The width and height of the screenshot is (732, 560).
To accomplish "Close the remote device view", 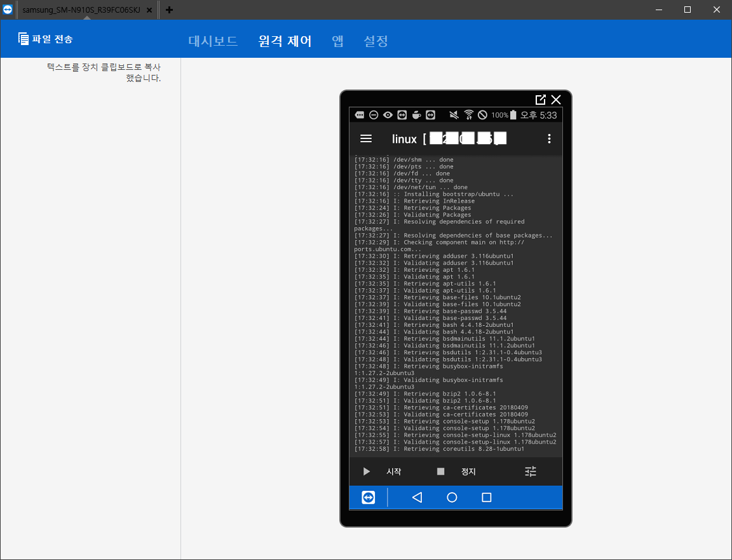I will pos(555,100).
